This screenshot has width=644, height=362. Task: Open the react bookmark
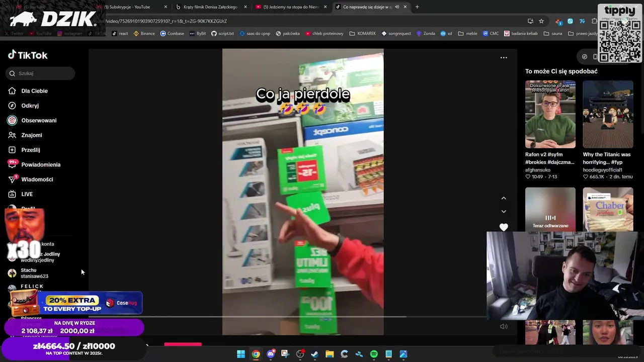pyautogui.click(x=120, y=34)
